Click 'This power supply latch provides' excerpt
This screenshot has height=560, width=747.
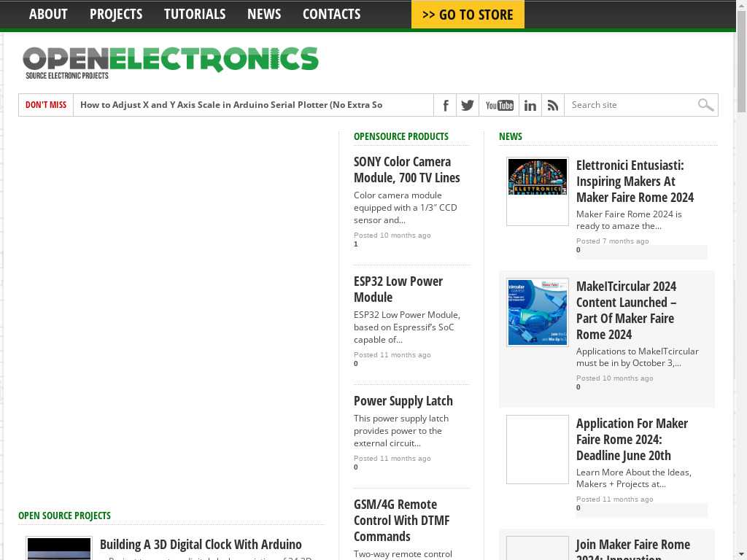pyautogui.click(x=401, y=431)
